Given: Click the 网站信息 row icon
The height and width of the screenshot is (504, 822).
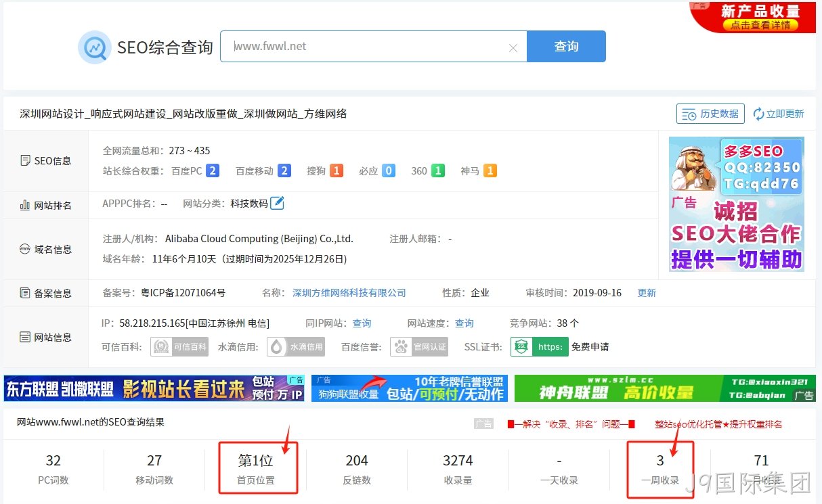Looking at the screenshot, I should pyautogui.click(x=25, y=337).
